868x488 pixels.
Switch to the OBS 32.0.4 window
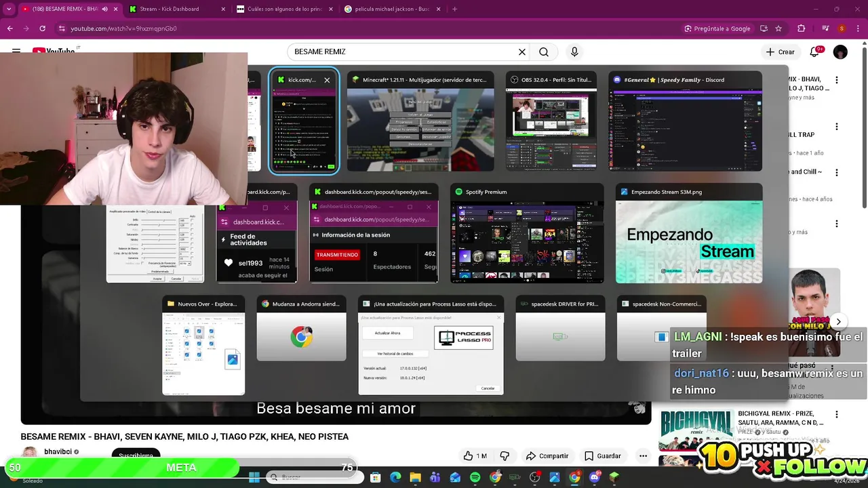click(x=551, y=122)
